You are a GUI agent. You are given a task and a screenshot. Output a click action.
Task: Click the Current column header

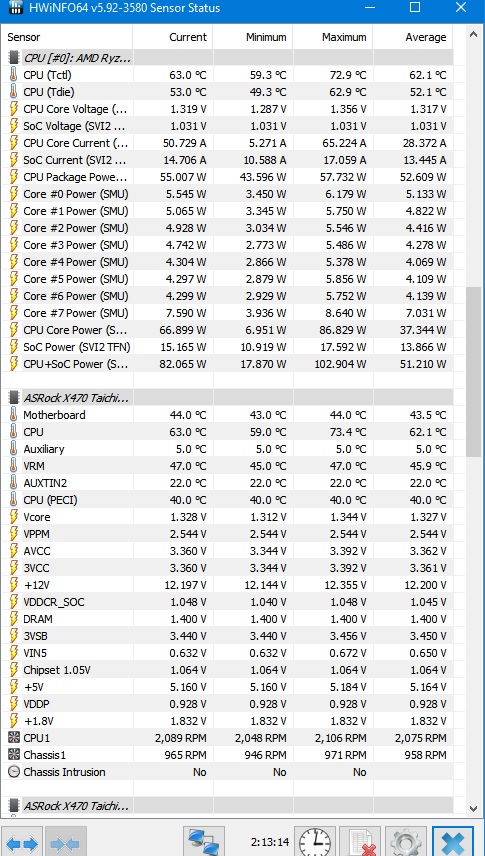click(173, 37)
